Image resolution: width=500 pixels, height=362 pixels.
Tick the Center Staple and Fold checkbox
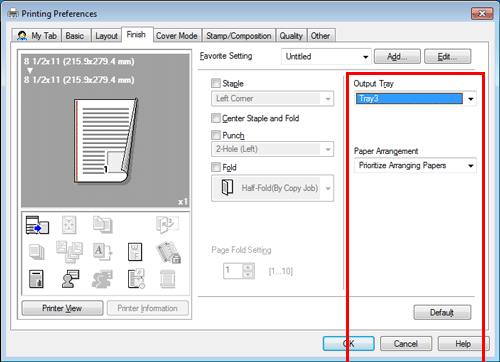tap(216, 118)
